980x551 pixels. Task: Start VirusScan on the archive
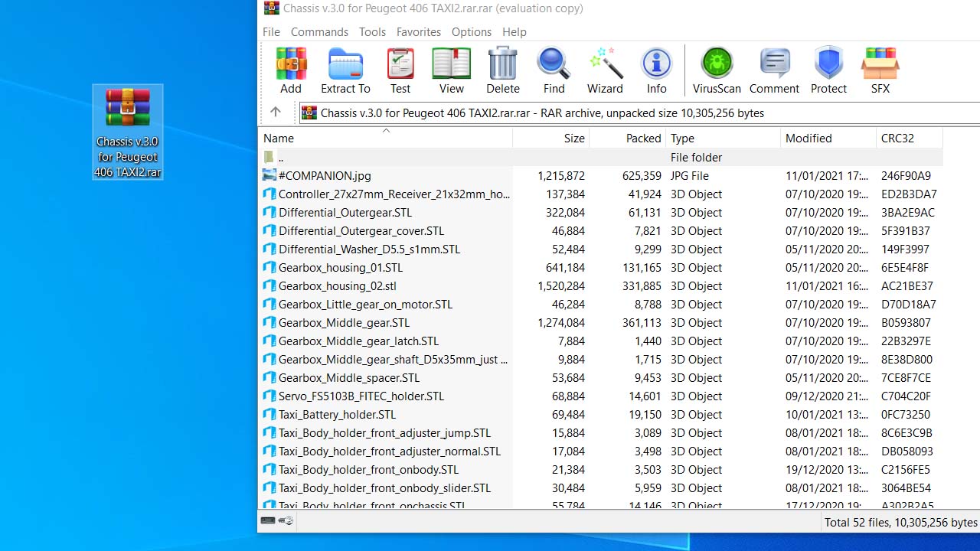point(717,70)
